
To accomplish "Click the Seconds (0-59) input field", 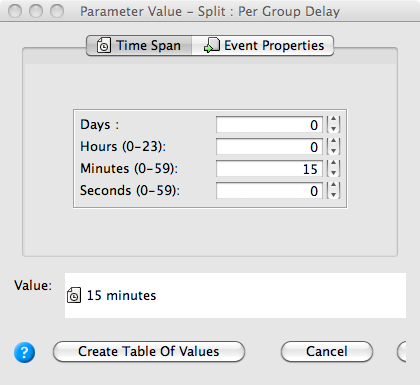I will pyautogui.click(x=269, y=191).
